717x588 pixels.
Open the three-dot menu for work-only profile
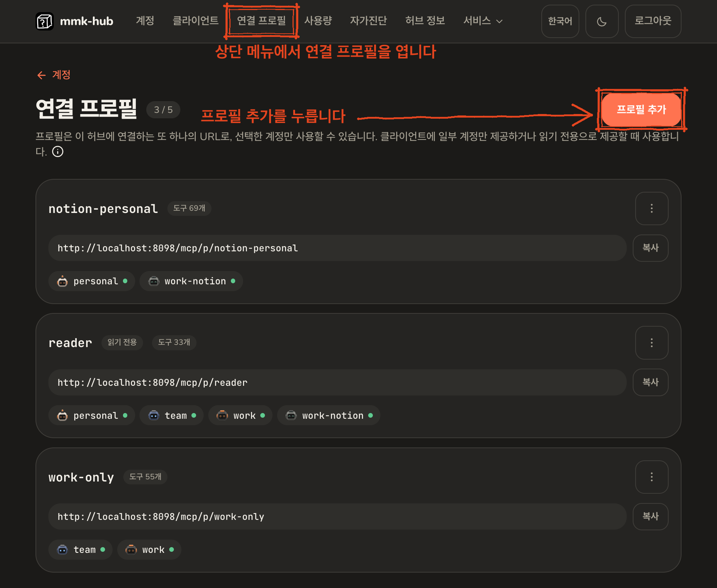[x=652, y=477]
